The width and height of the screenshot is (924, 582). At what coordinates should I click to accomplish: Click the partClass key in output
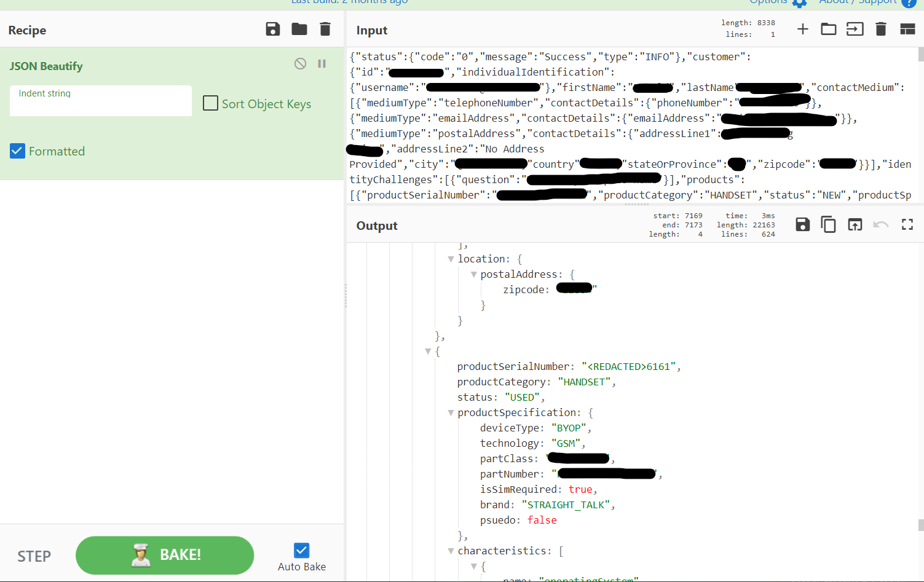(507, 459)
